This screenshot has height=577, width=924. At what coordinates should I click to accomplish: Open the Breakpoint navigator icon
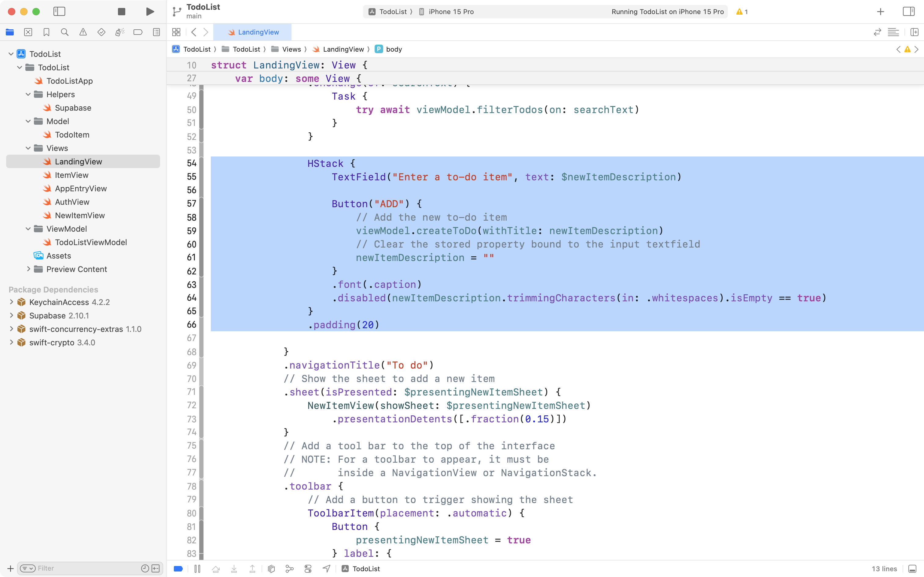pos(138,32)
